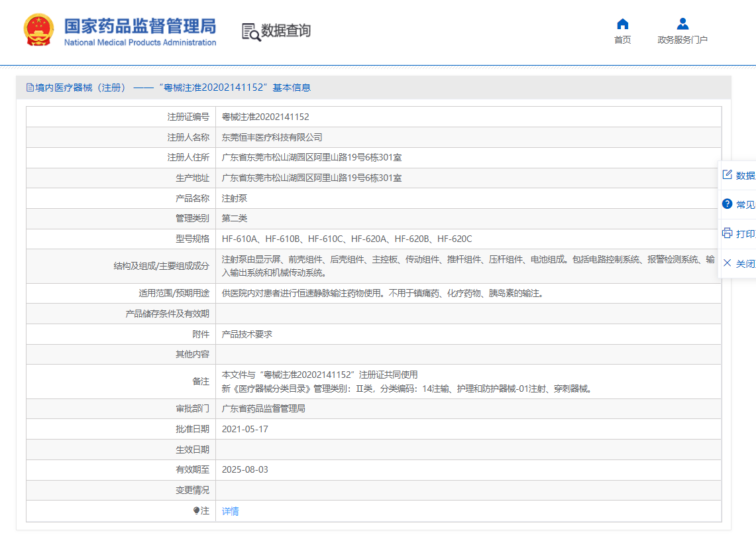
Task: Click the 有效期至 label cell
Action: click(x=121, y=469)
